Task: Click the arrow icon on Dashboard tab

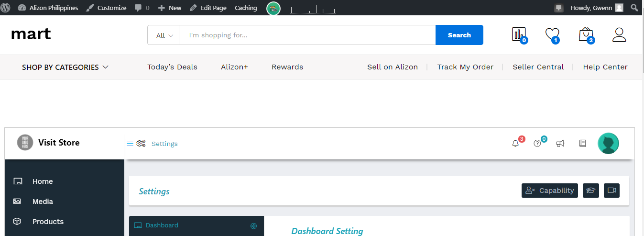Action: (x=254, y=226)
